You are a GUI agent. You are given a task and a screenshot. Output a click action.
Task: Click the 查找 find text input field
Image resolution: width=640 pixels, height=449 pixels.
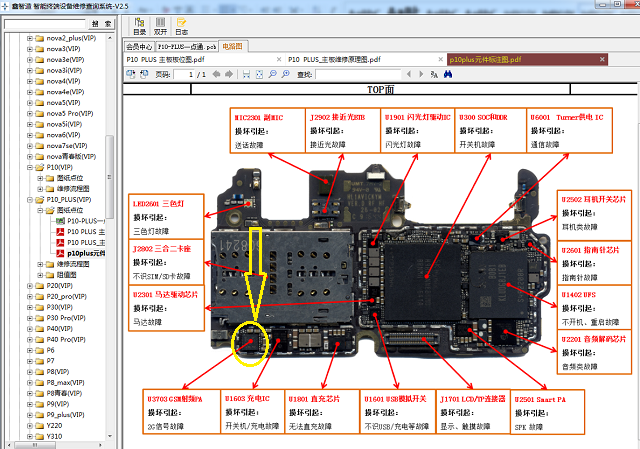pyautogui.click(x=358, y=74)
